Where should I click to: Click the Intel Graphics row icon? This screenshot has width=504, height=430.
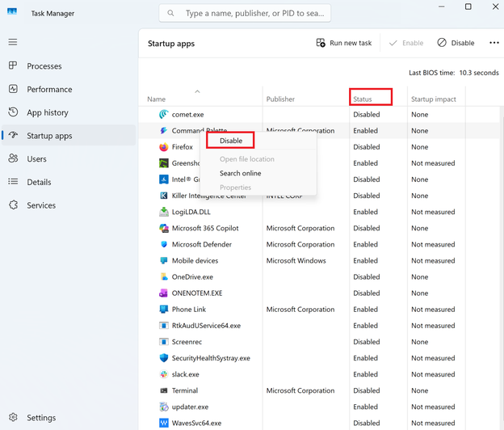(164, 179)
